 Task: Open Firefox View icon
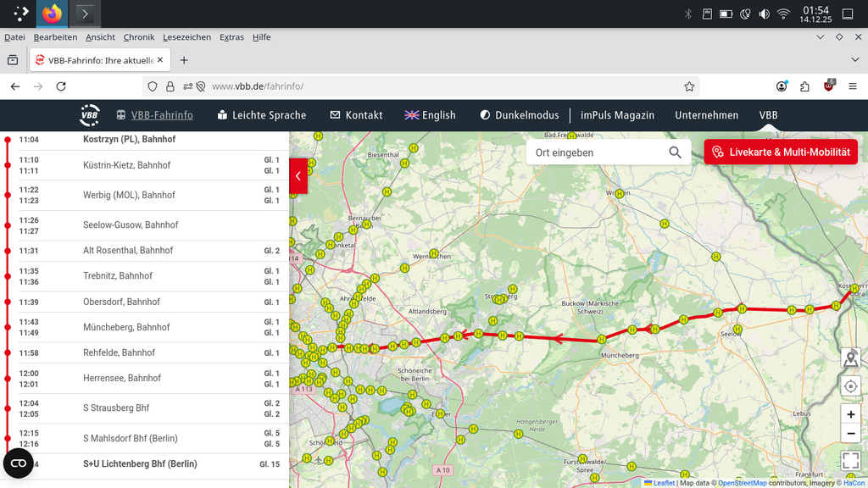pos(13,60)
